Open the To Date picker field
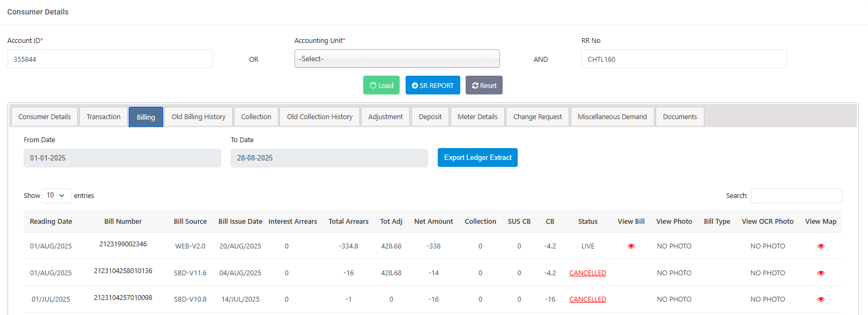This screenshot has height=315, width=868. [x=329, y=158]
